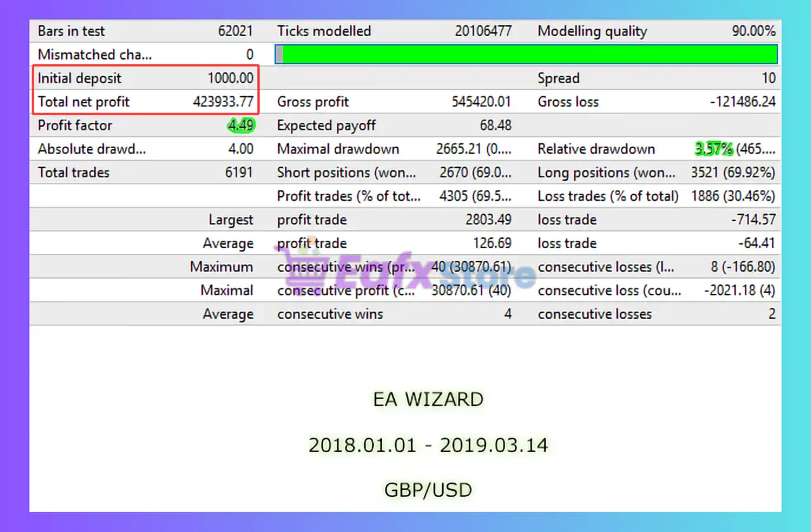This screenshot has width=811, height=532.
Task: Click the Gross profit value 545420.01
Action: [x=481, y=102]
